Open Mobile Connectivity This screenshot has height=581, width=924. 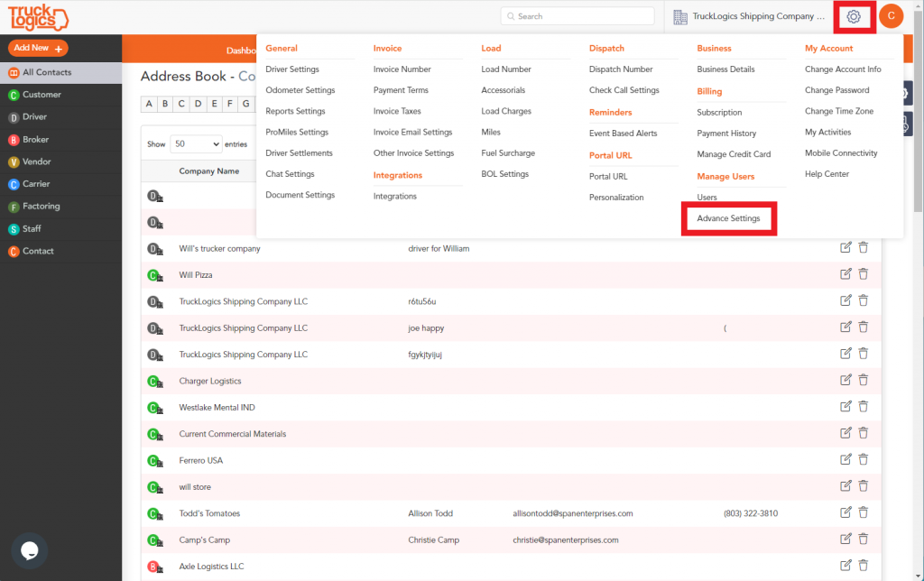click(x=841, y=153)
